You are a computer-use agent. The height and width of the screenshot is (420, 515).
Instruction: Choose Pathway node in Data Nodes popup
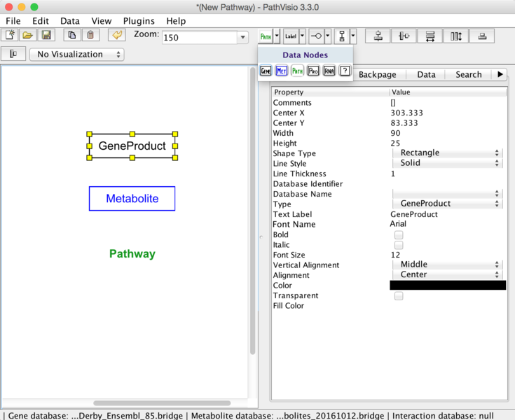(297, 71)
